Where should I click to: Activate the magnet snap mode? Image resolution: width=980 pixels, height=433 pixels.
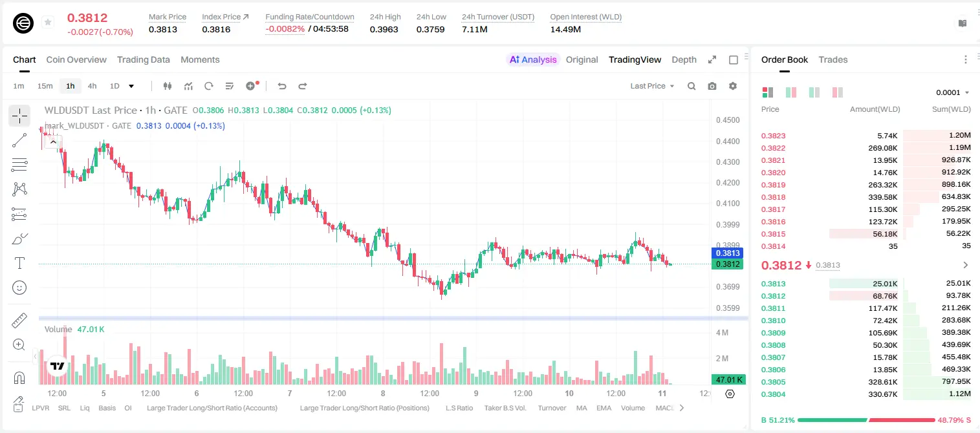click(x=19, y=377)
